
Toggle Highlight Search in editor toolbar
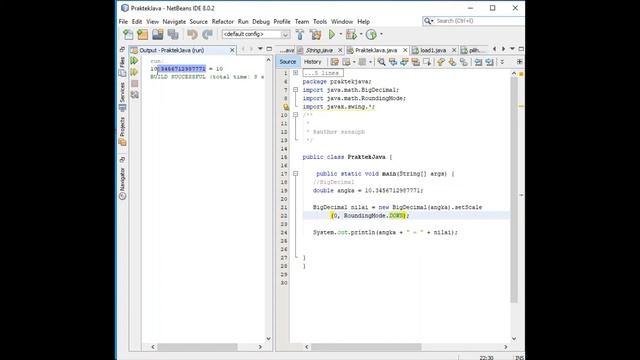(x=416, y=62)
